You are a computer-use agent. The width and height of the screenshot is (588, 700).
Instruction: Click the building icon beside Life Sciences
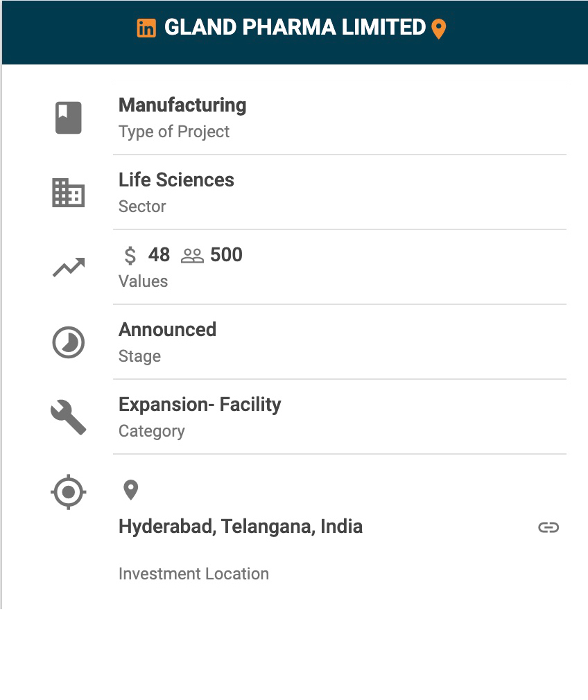tap(69, 193)
